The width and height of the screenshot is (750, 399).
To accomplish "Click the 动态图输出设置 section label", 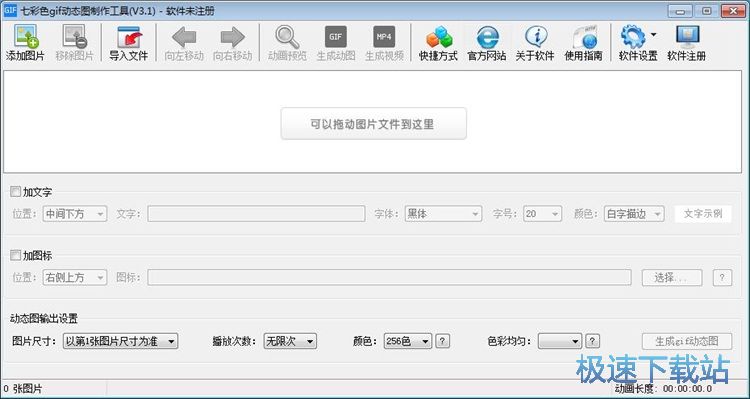I will pyautogui.click(x=44, y=319).
